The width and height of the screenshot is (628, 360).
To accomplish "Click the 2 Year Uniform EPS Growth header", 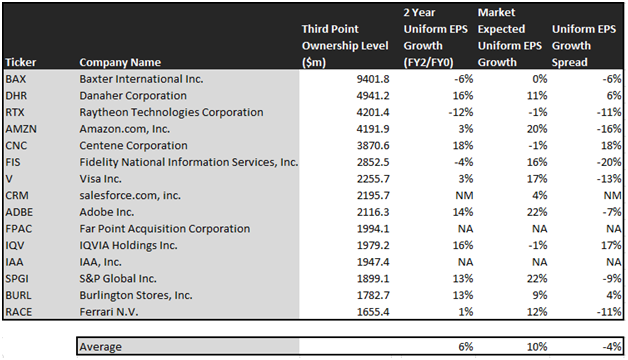I will point(435,37).
